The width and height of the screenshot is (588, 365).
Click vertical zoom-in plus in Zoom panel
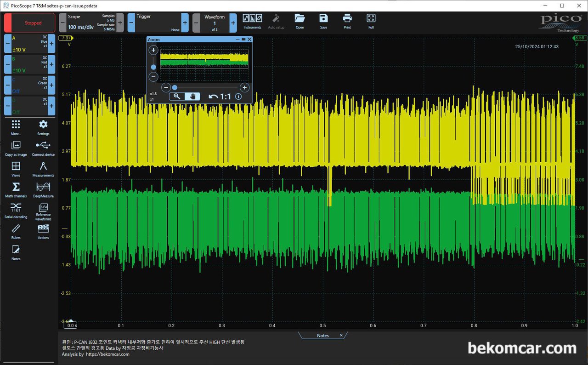pos(154,50)
